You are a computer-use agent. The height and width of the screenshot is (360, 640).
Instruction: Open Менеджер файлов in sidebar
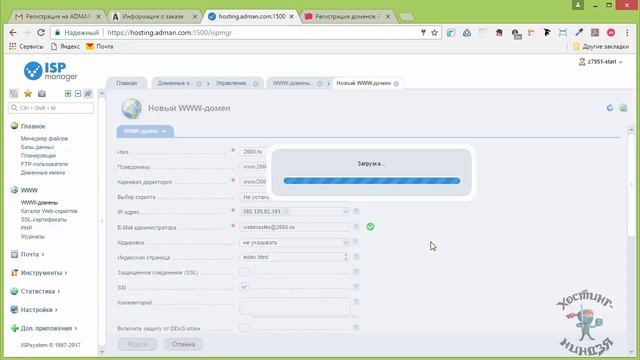coord(44,139)
